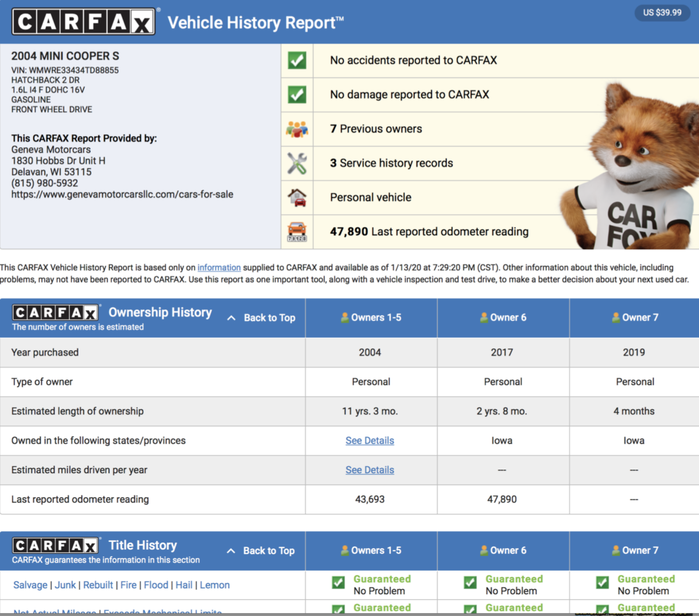Open the Flood title glossary link

156,585
